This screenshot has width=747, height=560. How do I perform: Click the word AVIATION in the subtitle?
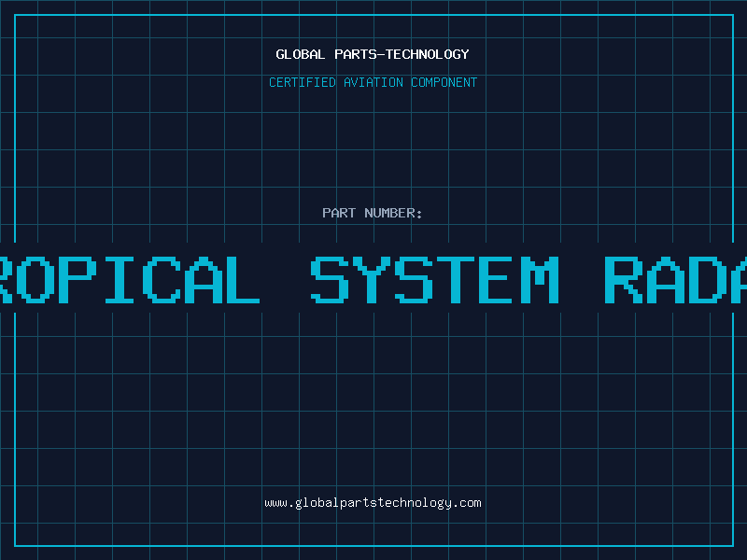point(373,82)
